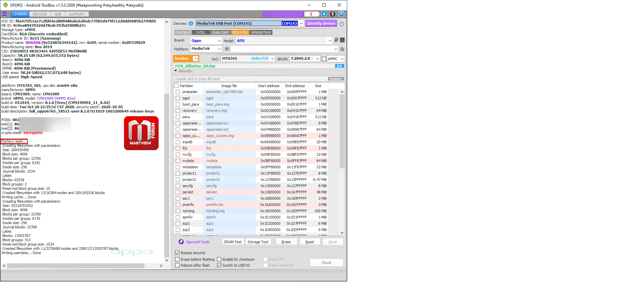Toggle the select-all checkbox in Partition header
Viewport: 644px width, 297px height.
[176, 86]
